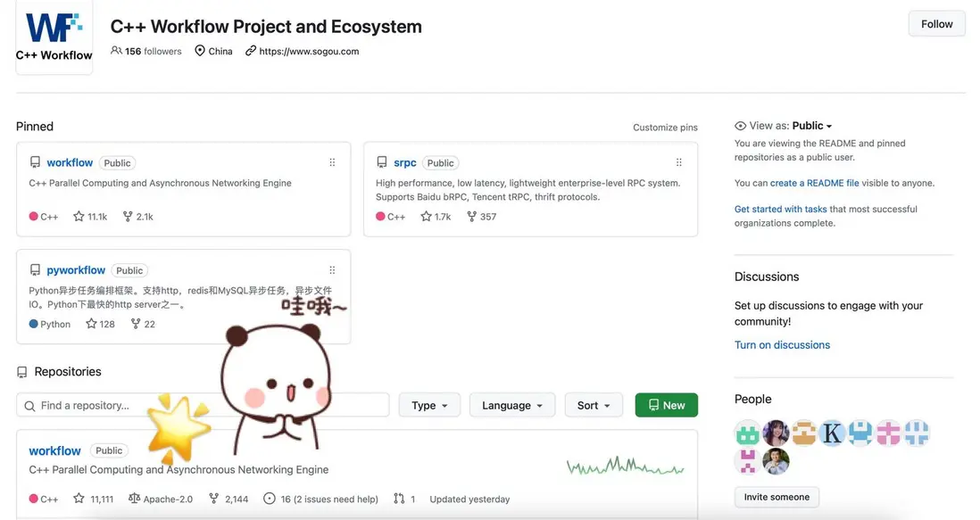This screenshot has height=520, width=980.
Task: Click Public badge on pinned srpc card
Action: pyautogui.click(x=441, y=163)
